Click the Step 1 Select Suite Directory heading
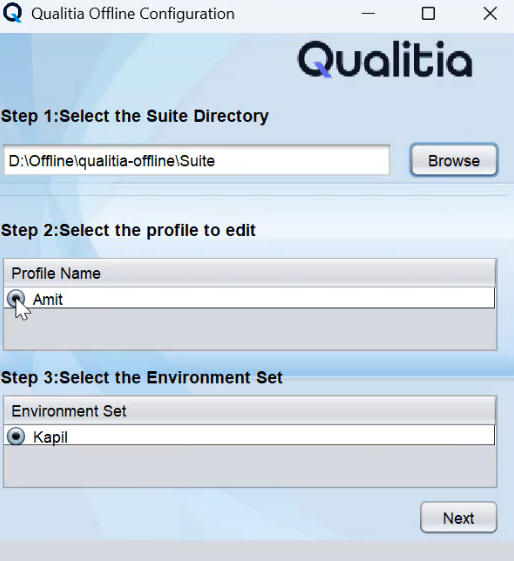Viewport: 514px width, 561px height. (x=134, y=116)
